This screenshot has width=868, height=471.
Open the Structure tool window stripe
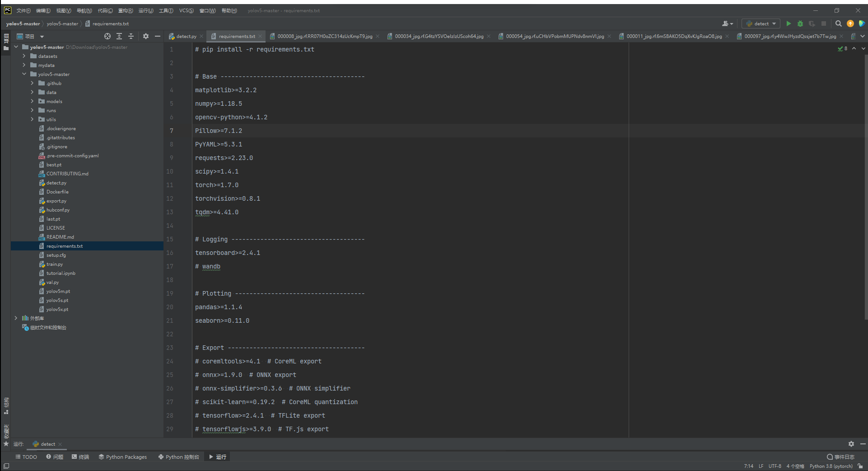pyautogui.click(x=6, y=406)
